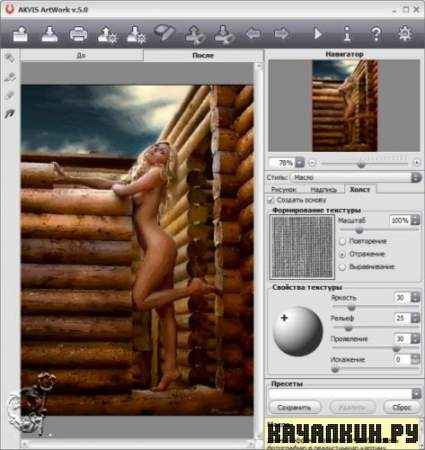Click the Яркость value field showing 30

402,297
